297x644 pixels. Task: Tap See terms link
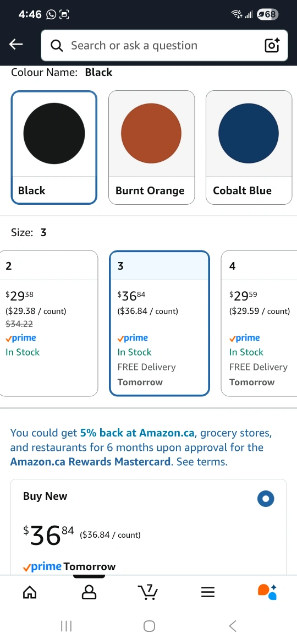[202, 462]
